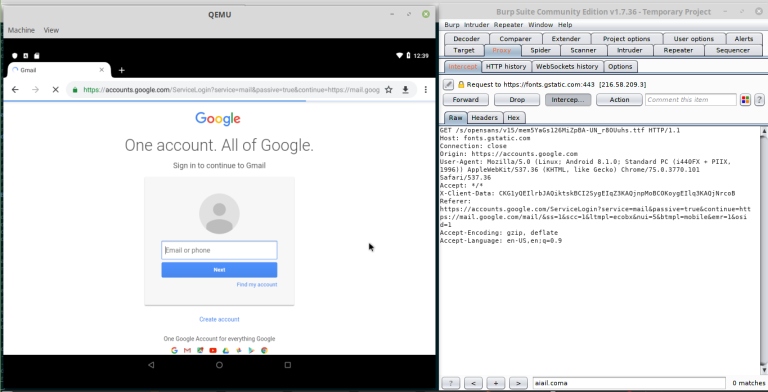The image size is (768, 392).
Task: Open the HTTP history tab
Action: pyautogui.click(x=506, y=67)
